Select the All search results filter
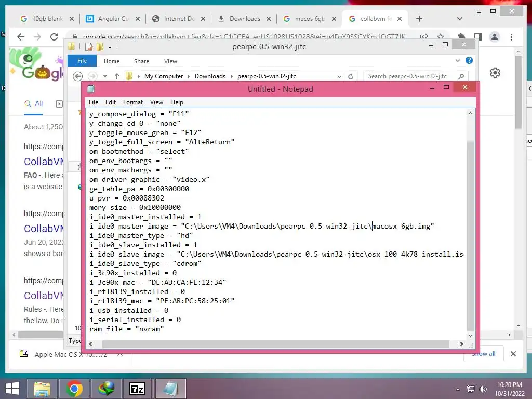 click(x=34, y=104)
